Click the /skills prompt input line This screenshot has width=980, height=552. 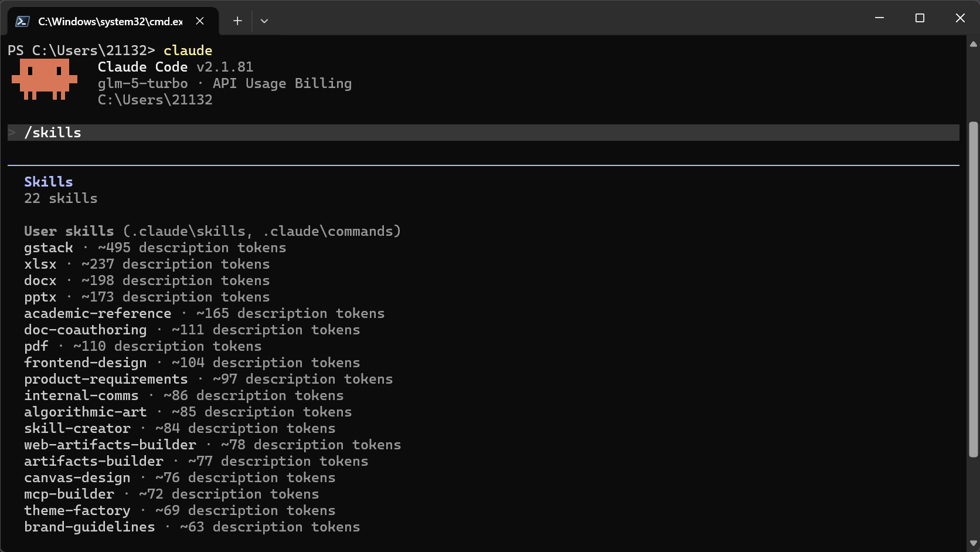click(x=484, y=133)
